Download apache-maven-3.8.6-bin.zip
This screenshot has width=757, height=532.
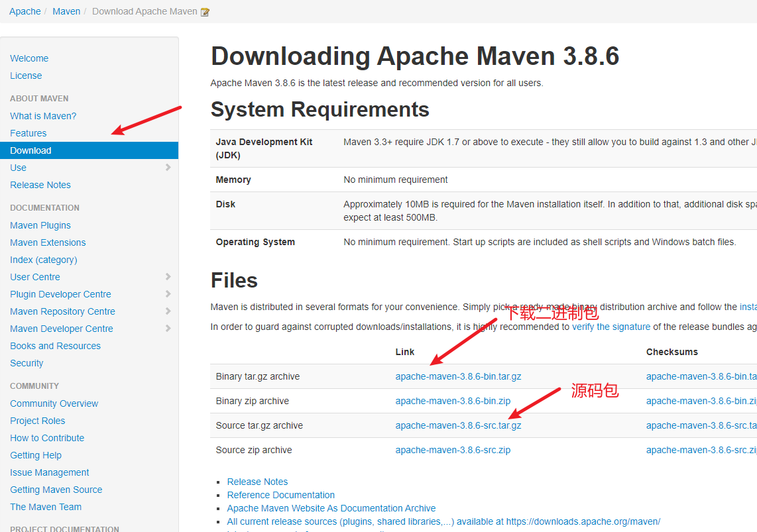(453, 401)
